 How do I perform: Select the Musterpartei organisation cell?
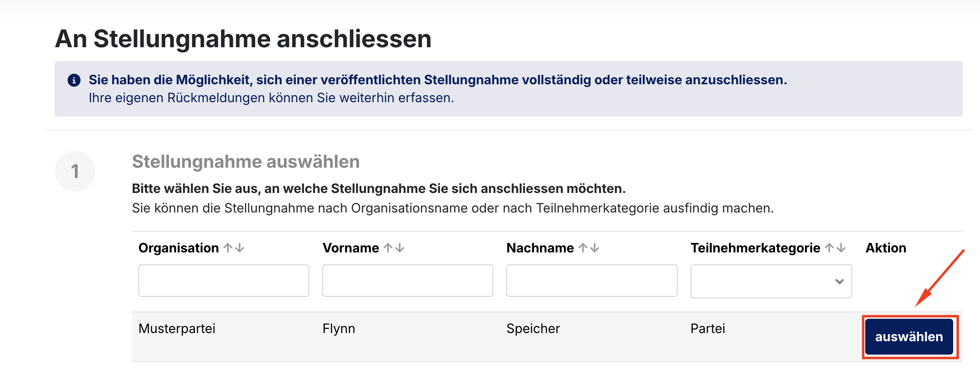(177, 329)
